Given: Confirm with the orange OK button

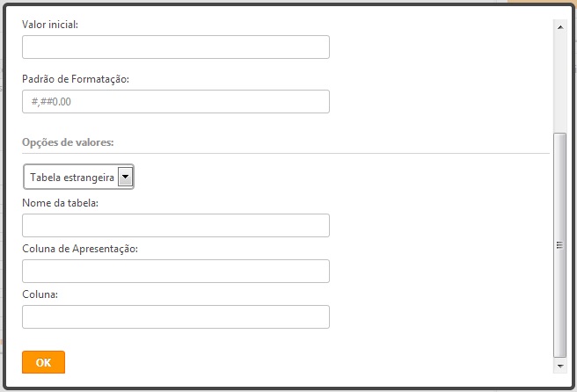Looking at the screenshot, I should click(43, 362).
